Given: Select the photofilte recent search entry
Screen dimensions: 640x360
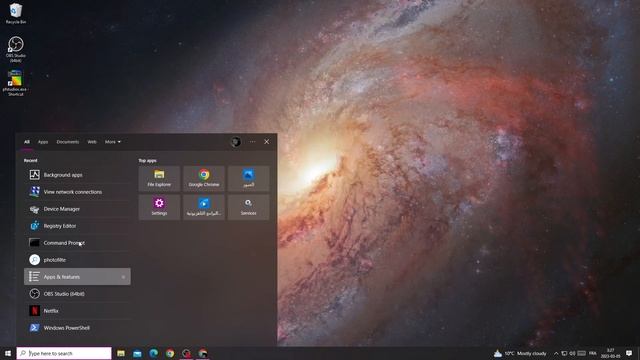Looking at the screenshot, I should (x=77, y=260).
